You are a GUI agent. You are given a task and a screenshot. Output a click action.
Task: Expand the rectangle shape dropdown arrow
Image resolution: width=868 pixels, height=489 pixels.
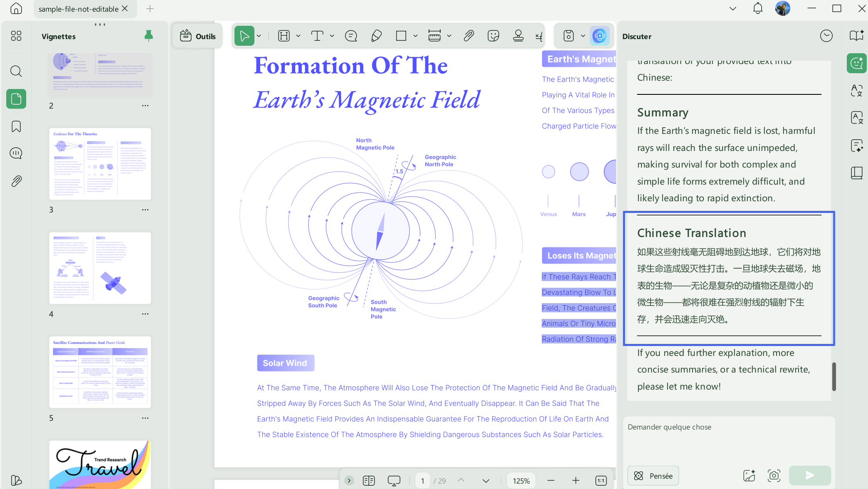pyautogui.click(x=415, y=36)
